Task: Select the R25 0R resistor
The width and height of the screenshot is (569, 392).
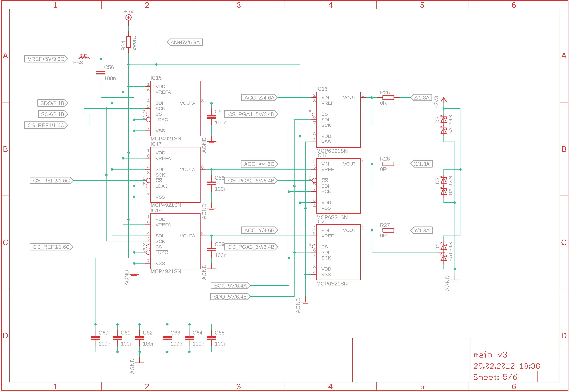Action: (388, 97)
